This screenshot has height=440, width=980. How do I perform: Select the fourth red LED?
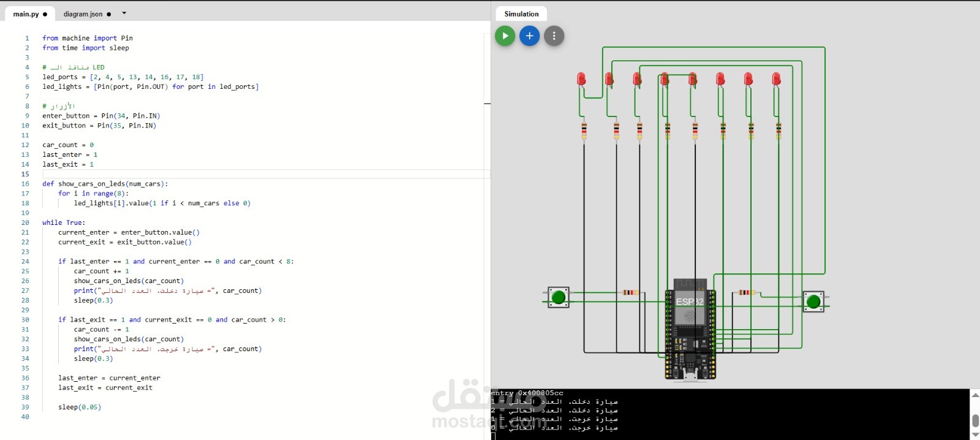coord(665,79)
